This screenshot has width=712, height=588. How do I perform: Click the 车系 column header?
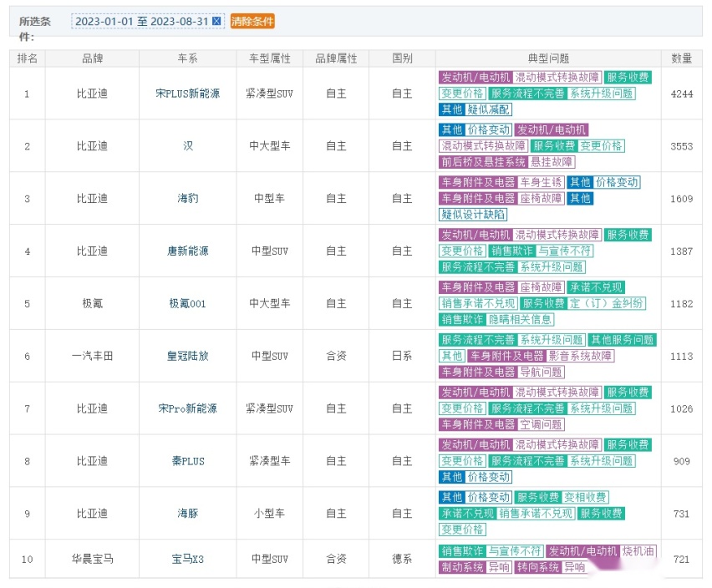(187, 58)
